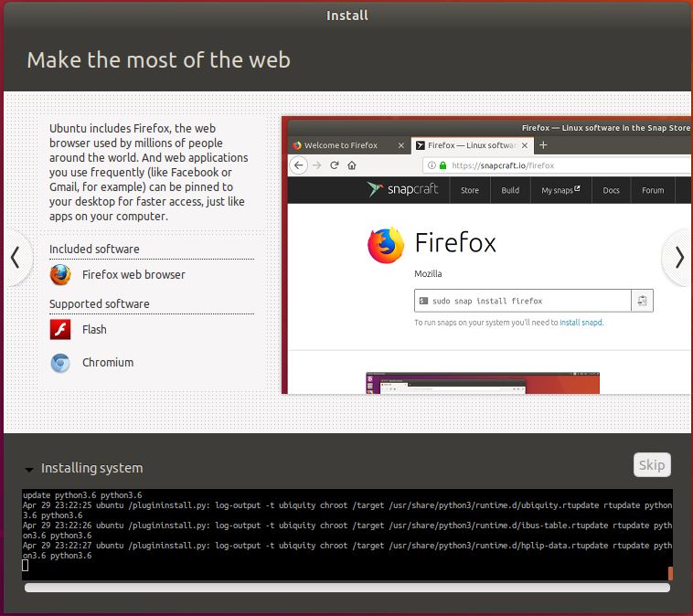Viewport: 693px width, 616px height.
Task: Select the Firefox — Linux software tab
Action: click(473, 145)
